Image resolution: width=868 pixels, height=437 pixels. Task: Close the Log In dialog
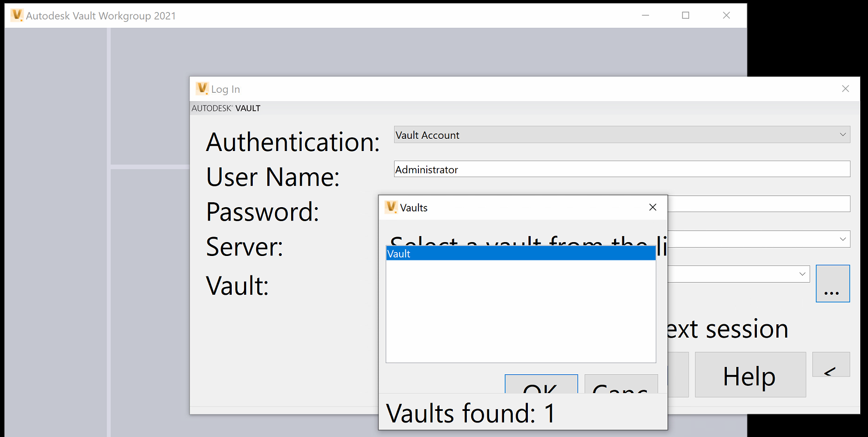(x=845, y=89)
